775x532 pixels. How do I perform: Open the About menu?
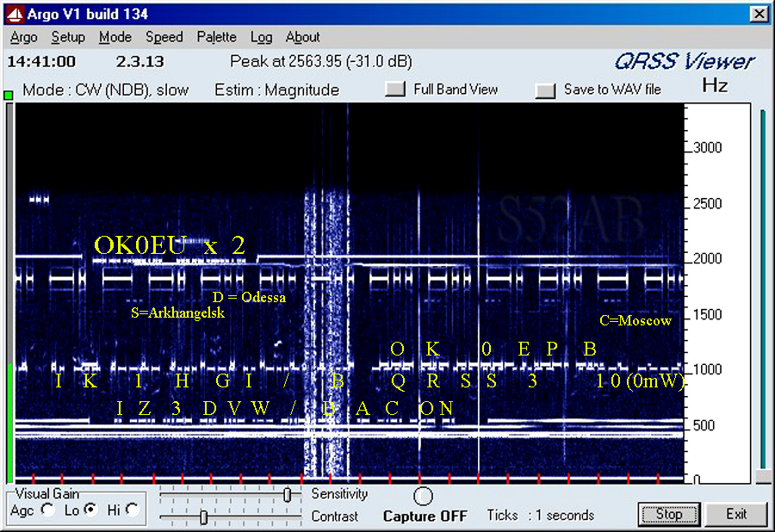(x=302, y=37)
